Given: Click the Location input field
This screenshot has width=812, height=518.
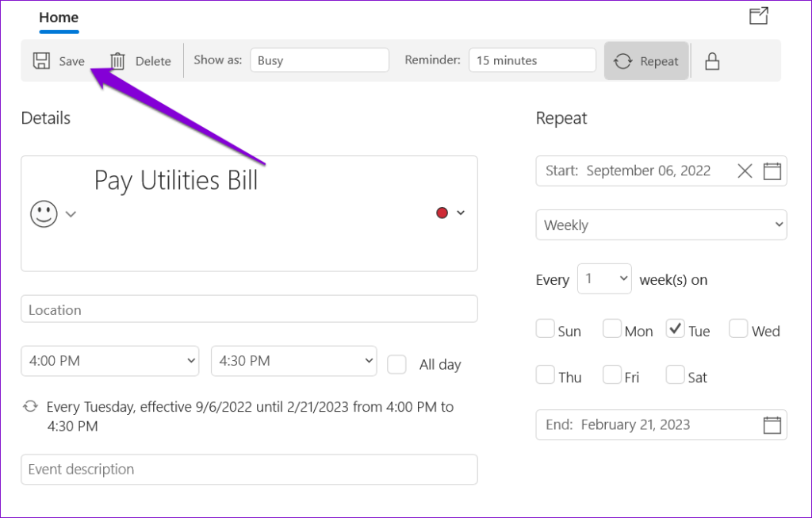Looking at the screenshot, I should [x=249, y=309].
